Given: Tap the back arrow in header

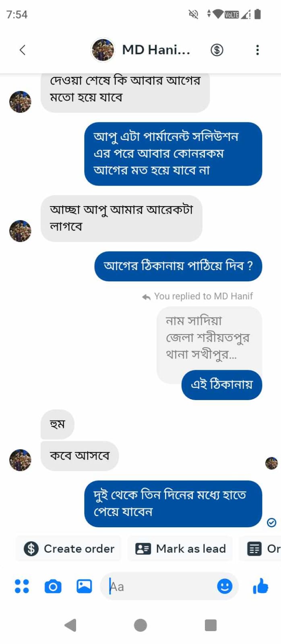Looking at the screenshot, I should 23,50.
